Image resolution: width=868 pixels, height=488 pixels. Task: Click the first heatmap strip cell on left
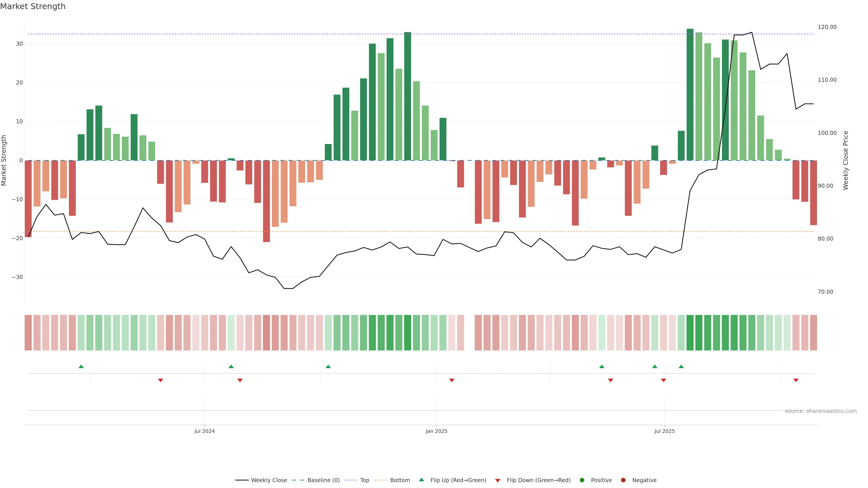click(28, 333)
